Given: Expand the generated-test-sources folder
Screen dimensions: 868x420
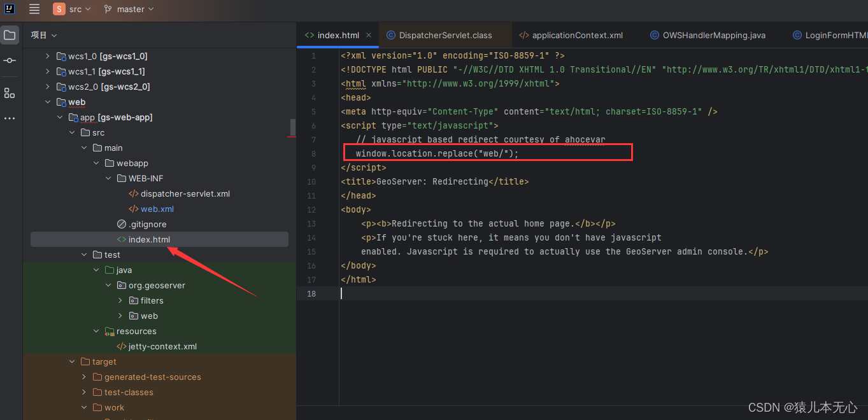Looking at the screenshot, I should (84, 377).
